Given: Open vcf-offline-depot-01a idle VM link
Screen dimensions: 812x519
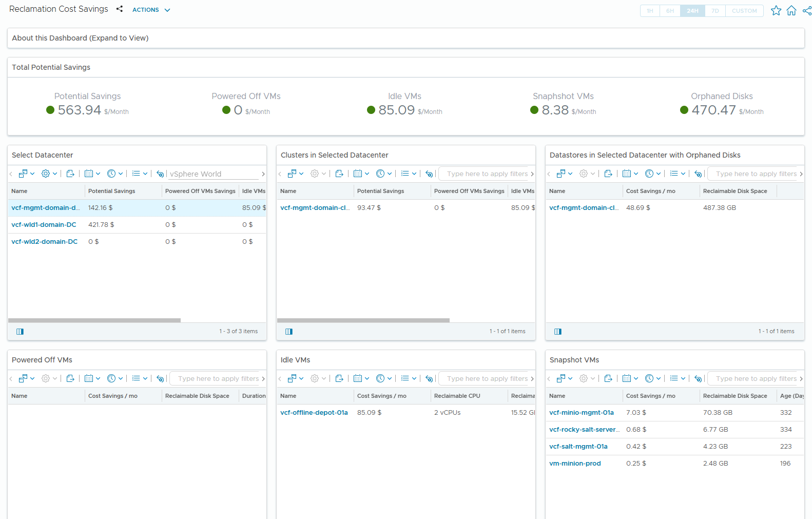Looking at the screenshot, I should (314, 413).
